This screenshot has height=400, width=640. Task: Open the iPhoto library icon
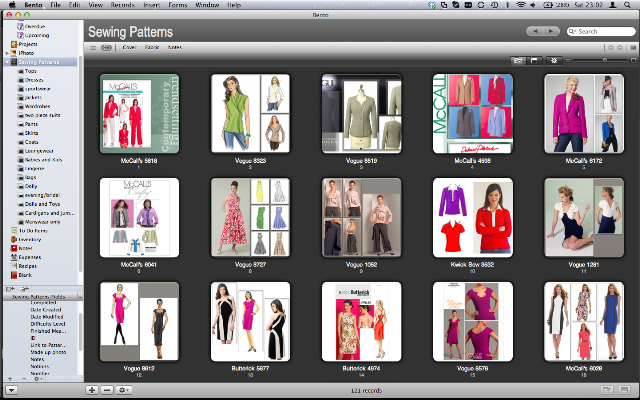click(x=14, y=53)
